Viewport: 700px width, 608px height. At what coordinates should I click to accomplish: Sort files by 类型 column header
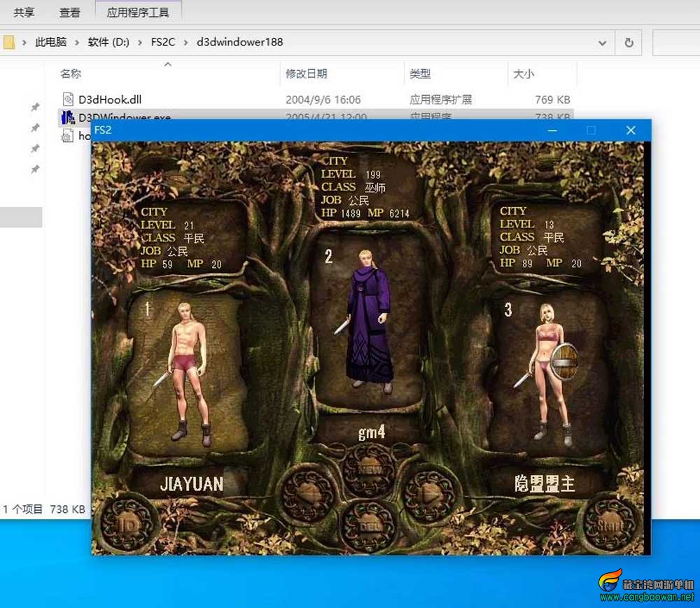(x=420, y=73)
